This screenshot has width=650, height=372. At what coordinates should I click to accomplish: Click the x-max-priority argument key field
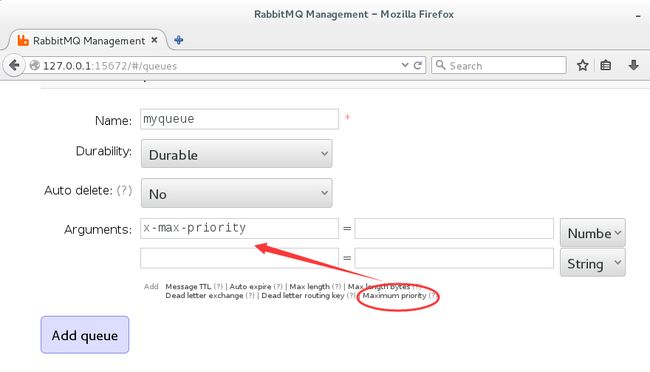point(239,229)
